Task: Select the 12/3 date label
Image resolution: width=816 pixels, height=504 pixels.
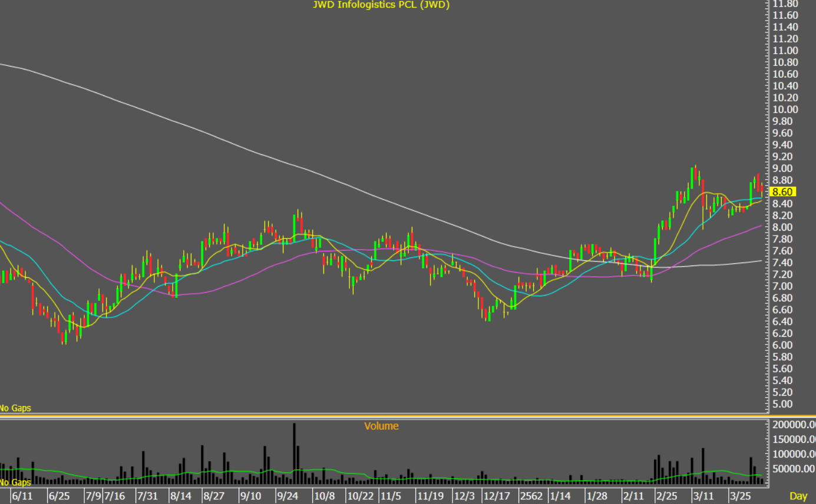Action: [464, 496]
